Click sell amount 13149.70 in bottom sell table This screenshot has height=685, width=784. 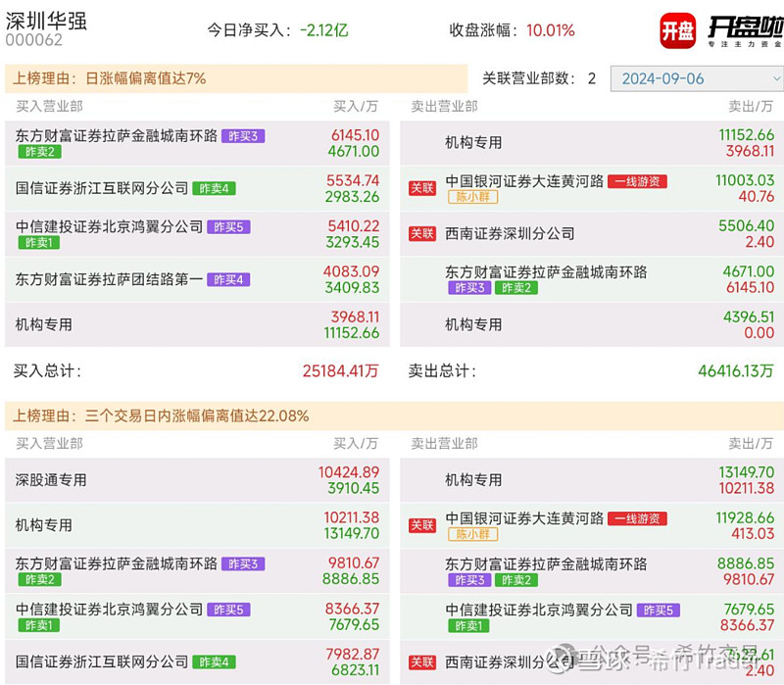tap(747, 472)
